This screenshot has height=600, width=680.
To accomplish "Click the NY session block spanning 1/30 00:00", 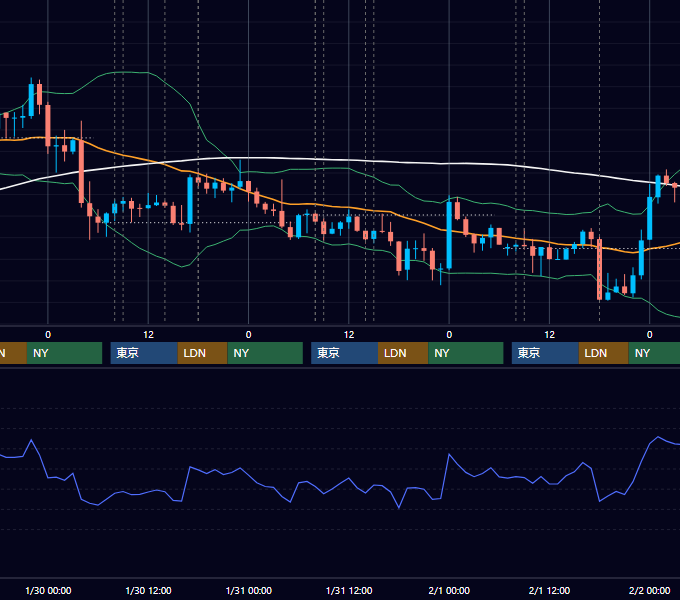I will pos(64,353).
